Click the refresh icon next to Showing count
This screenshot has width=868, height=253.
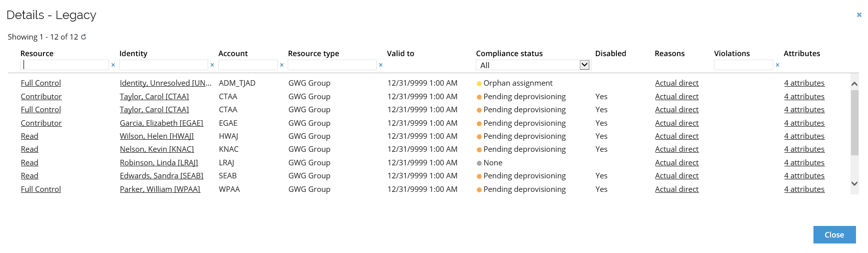coord(84,37)
